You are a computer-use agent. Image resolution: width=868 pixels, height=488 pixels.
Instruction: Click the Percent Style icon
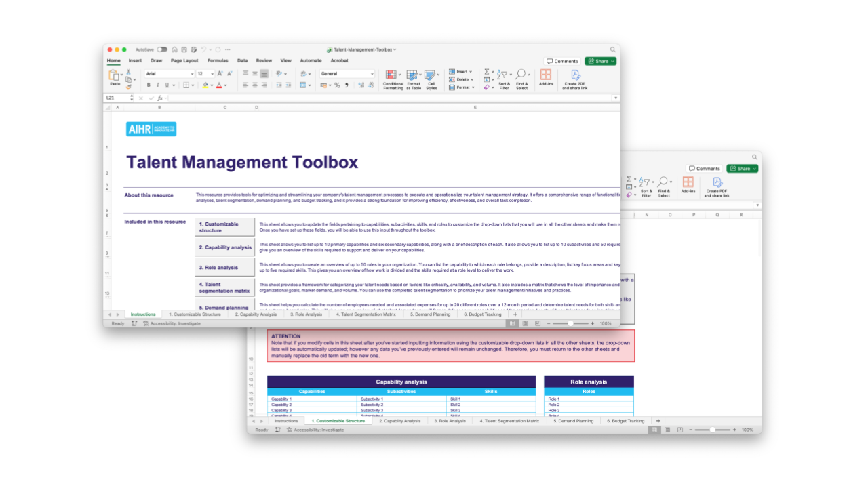(337, 85)
